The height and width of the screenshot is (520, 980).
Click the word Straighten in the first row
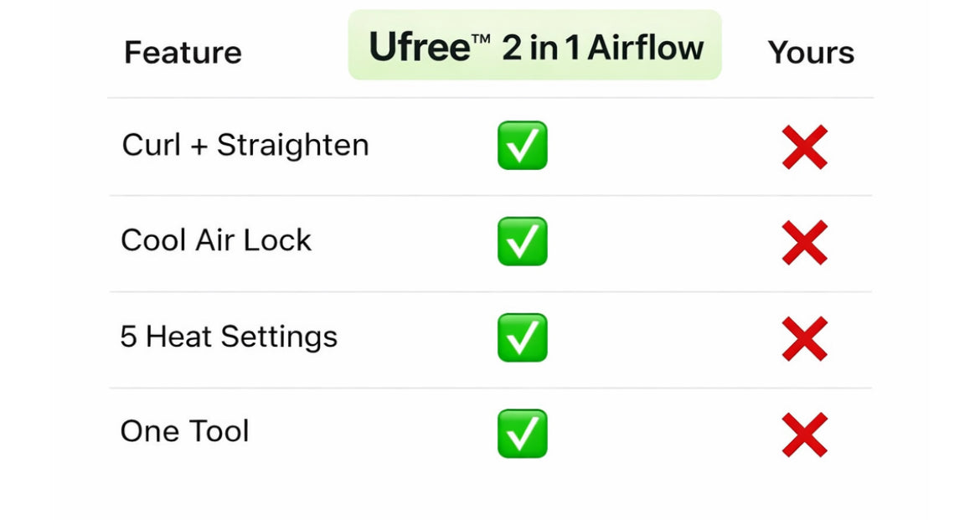[293, 146]
